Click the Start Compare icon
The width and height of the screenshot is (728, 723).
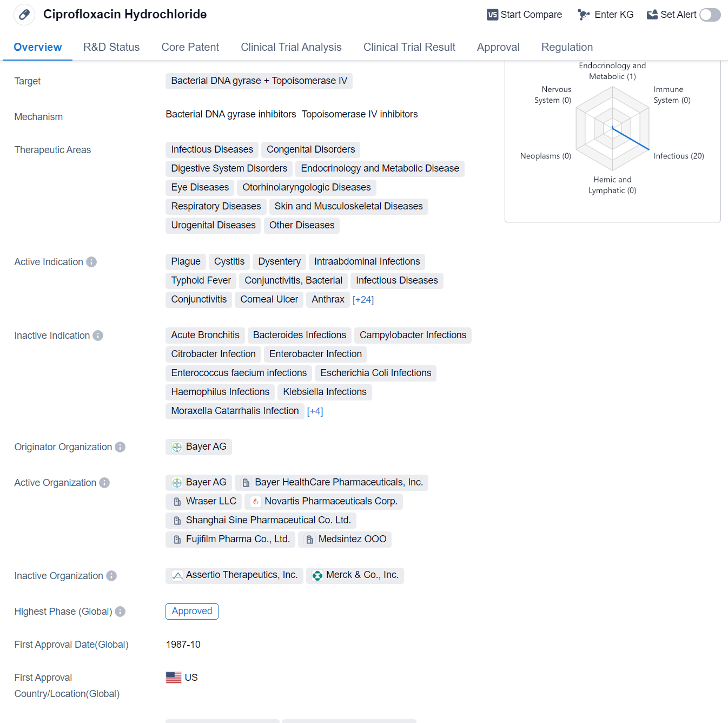tap(492, 15)
